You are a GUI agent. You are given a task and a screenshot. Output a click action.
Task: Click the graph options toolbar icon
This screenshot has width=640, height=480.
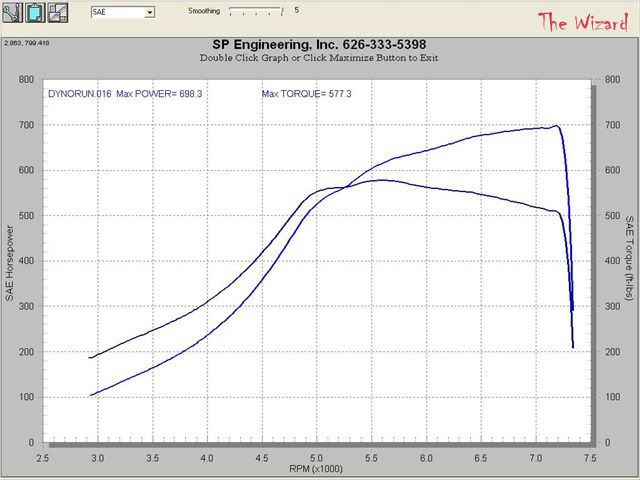pyautogui.click(x=57, y=12)
